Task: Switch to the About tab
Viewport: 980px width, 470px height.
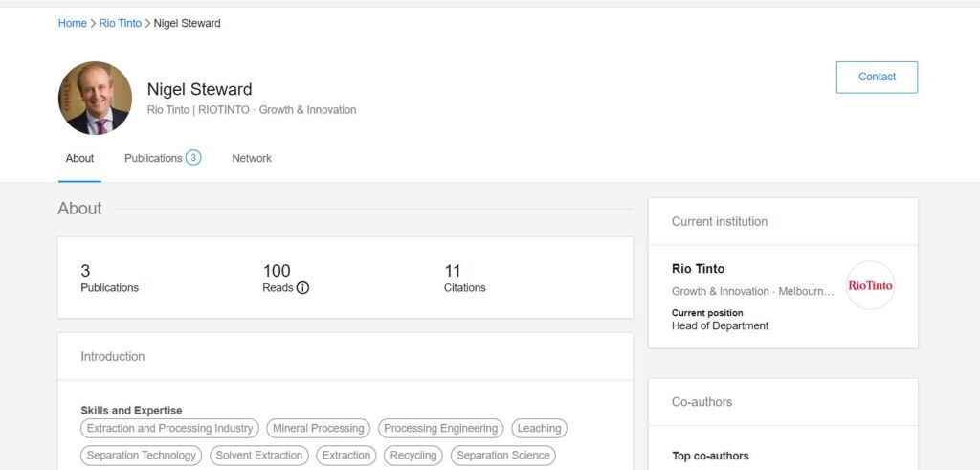Action: (80, 158)
